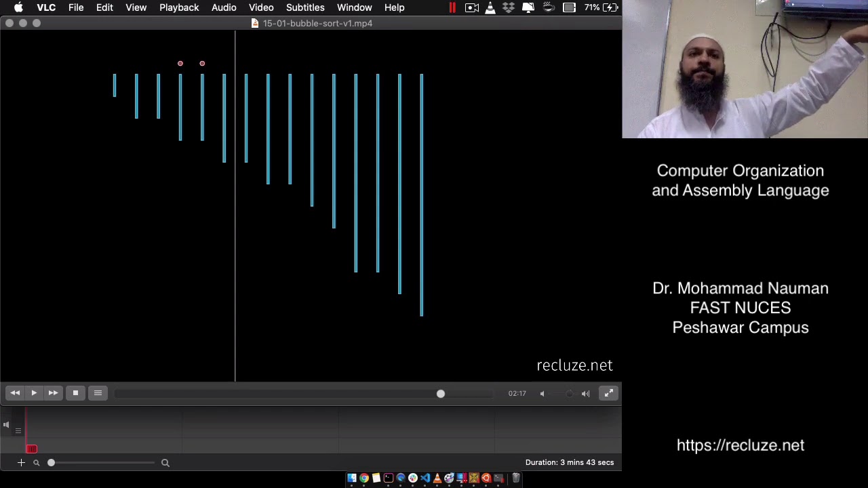Click the Duration: 3 mins 43 secs label
Screen dimensions: 868x488
tap(570, 462)
